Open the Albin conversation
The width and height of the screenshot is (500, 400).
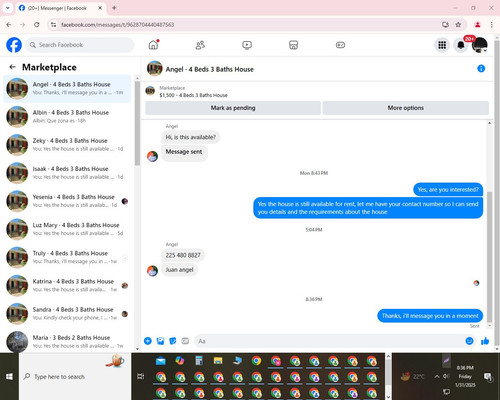point(67,117)
